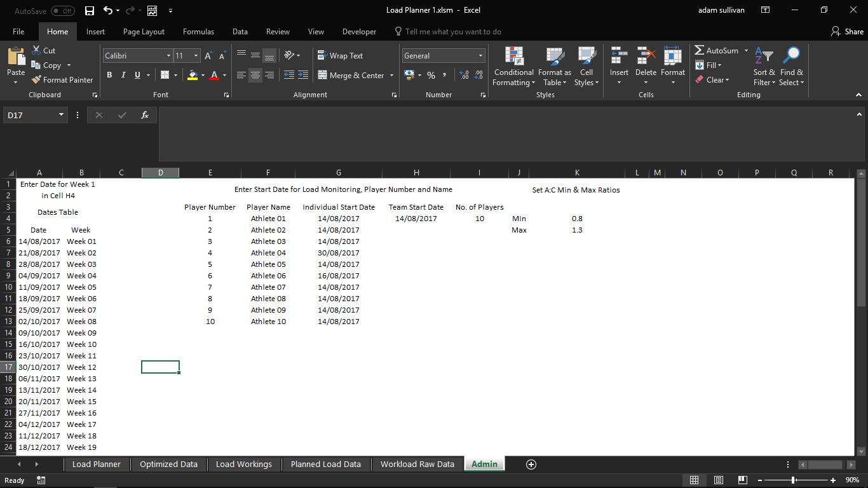
Task: Start macro recording from the status bar
Action: click(41, 480)
